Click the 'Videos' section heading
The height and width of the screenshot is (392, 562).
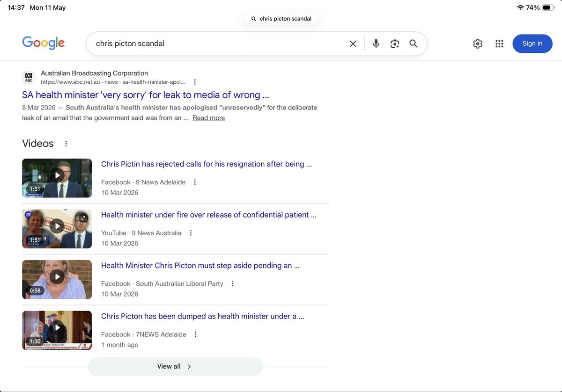(38, 144)
